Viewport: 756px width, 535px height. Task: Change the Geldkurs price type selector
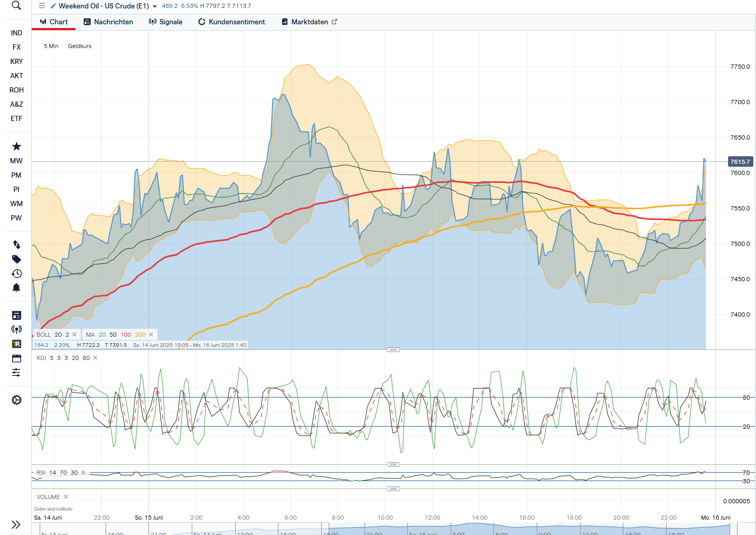(x=80, y=46)
